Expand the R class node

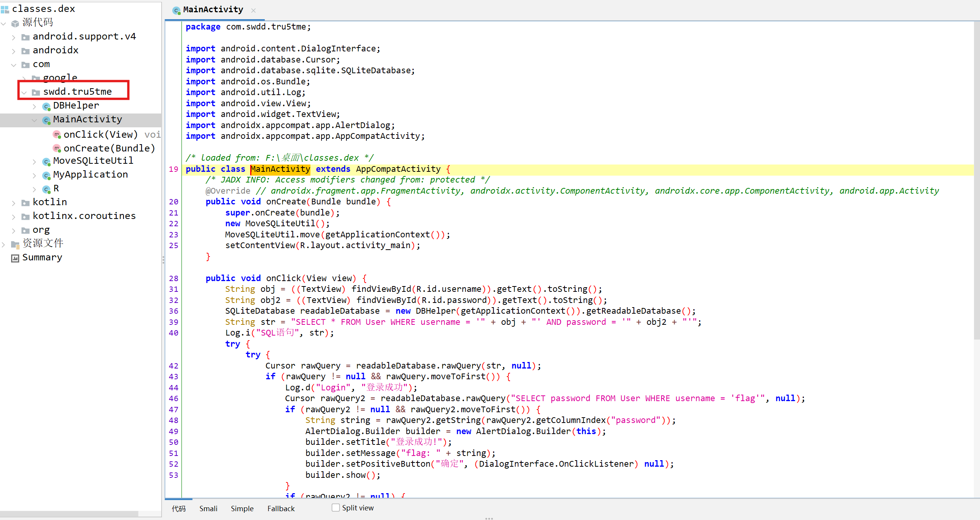(35, 189)
